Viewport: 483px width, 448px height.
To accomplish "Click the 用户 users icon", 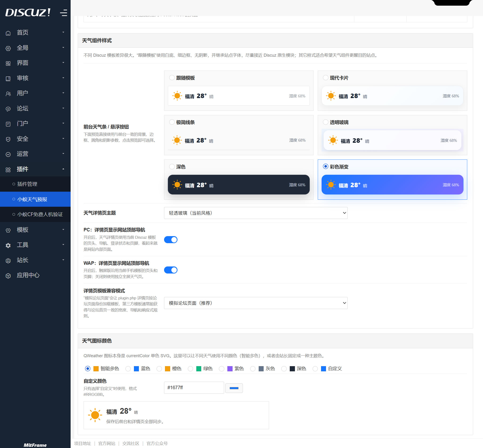I will click(x=8, y=94).
